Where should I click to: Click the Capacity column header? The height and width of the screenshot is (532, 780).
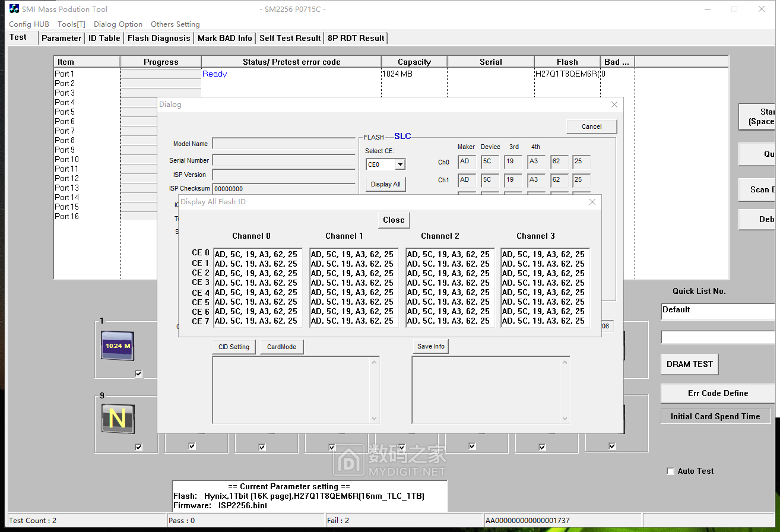click(x=414, y=62)
